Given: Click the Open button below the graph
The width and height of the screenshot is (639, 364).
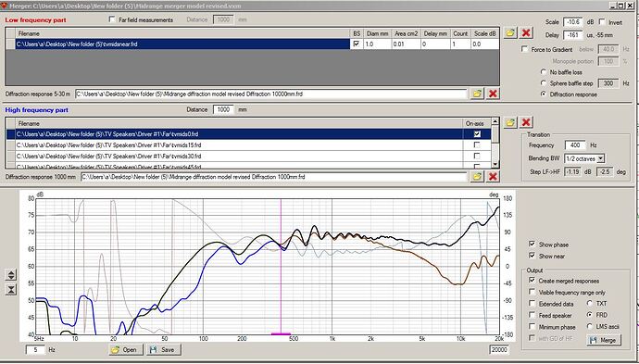Looking at the screenshot, I should 126,350.
